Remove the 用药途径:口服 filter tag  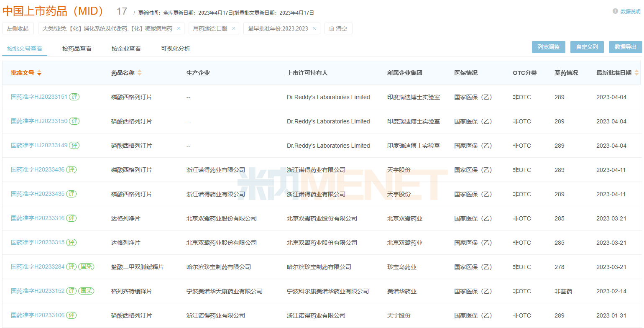coord(233,28)
